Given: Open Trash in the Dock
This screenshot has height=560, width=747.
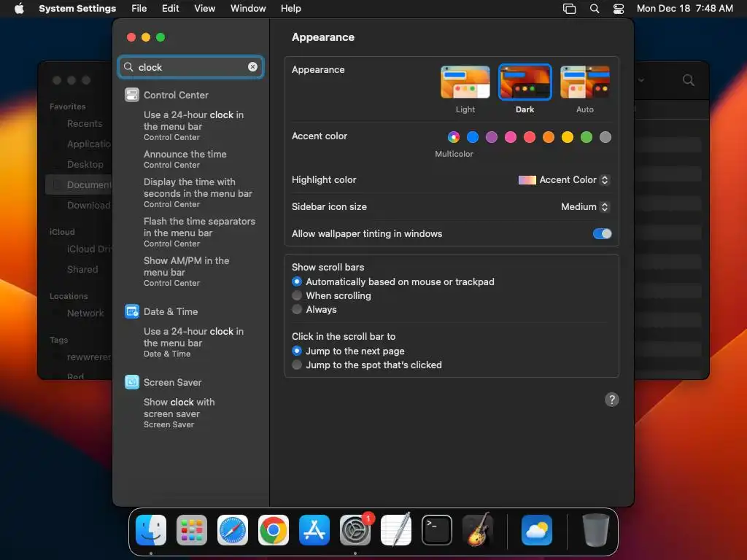Looking at the screenshot, I should (x=595, y=530).
